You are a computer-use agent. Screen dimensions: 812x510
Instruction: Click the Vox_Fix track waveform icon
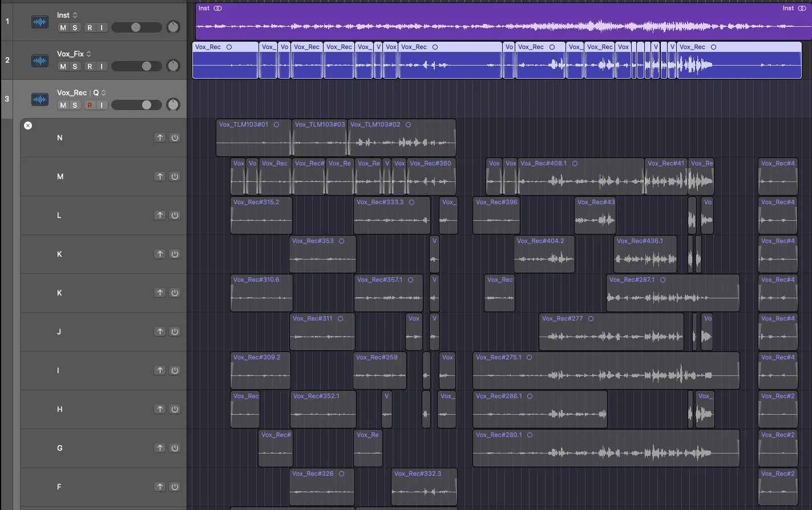tap(39, 60)
